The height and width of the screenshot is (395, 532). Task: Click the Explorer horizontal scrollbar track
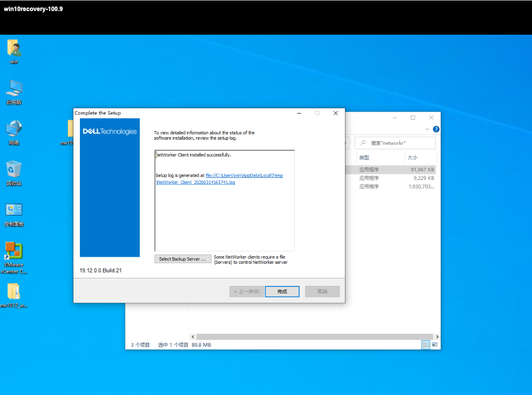pyautogui.click(x=314, y=337)
